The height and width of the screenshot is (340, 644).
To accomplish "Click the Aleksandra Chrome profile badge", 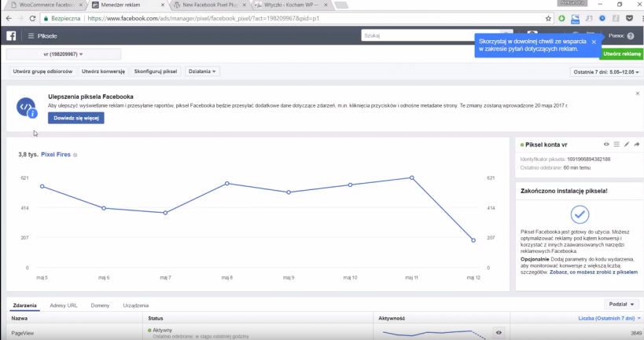I will coord(573,3).
